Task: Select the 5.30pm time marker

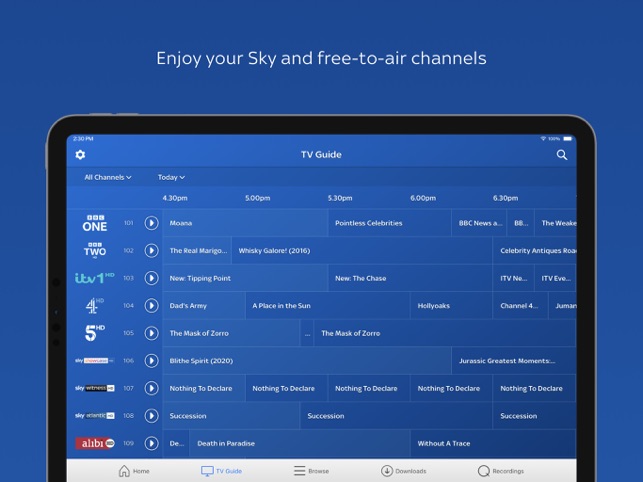Action: tap(340, 198)
